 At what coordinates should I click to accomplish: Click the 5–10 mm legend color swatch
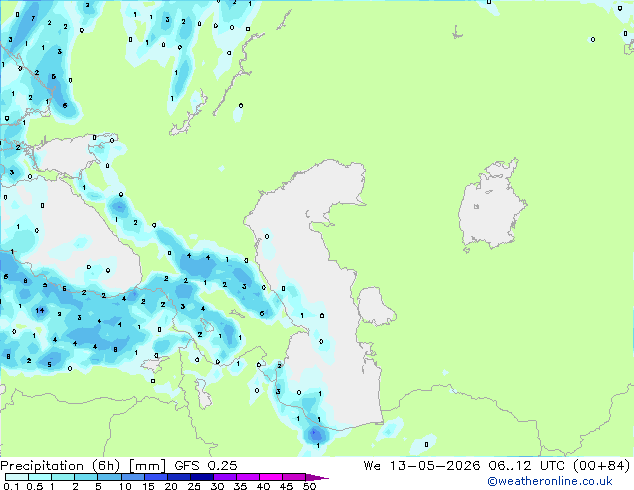110,477
